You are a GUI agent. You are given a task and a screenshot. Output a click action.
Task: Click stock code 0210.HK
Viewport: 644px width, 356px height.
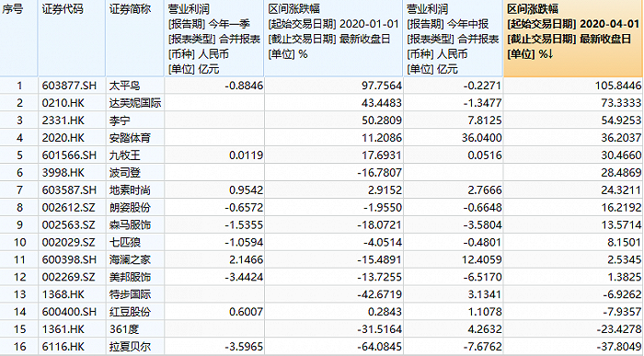pyautogui.click(x=63, y=103)
